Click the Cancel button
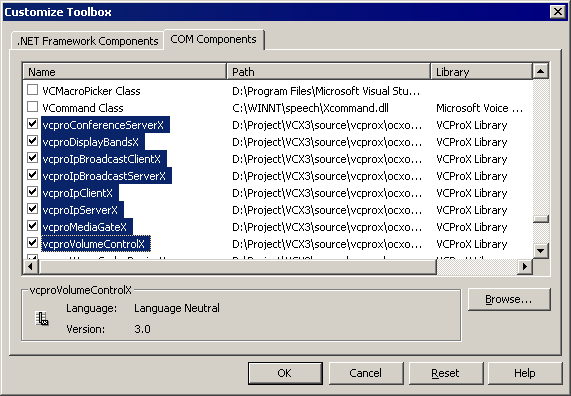This screenshot has height=396, width=571. click(x=366, y=373)
